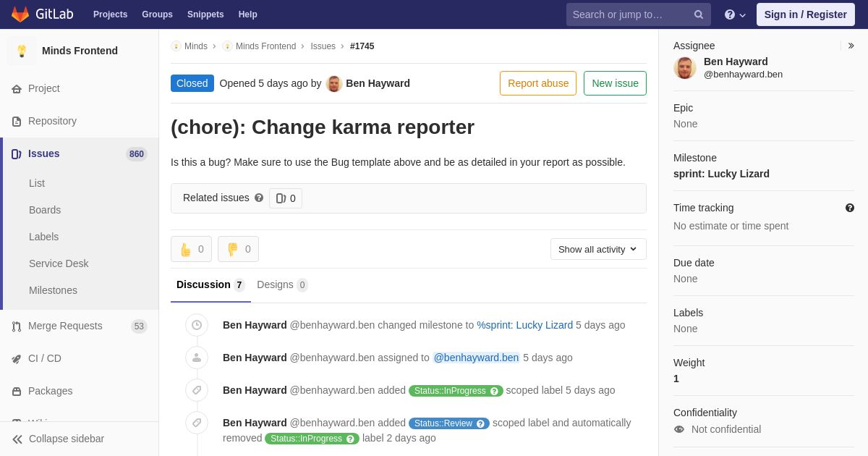Viewport: 868px width, 456px height.
Task: Click the Related issues help icon
Action: (259, 198)
